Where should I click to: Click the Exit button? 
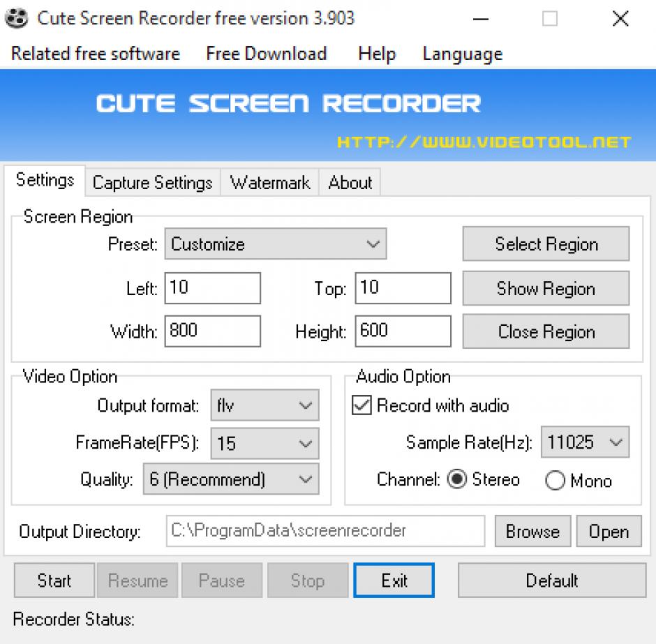(394, 581)
